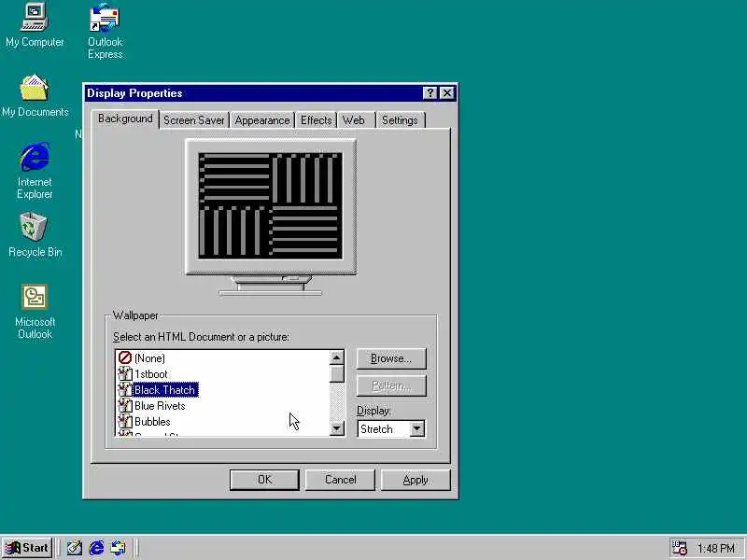Click the 1stboot wallpaper file icon
The image size is (747, 560).
click(125, 374)
